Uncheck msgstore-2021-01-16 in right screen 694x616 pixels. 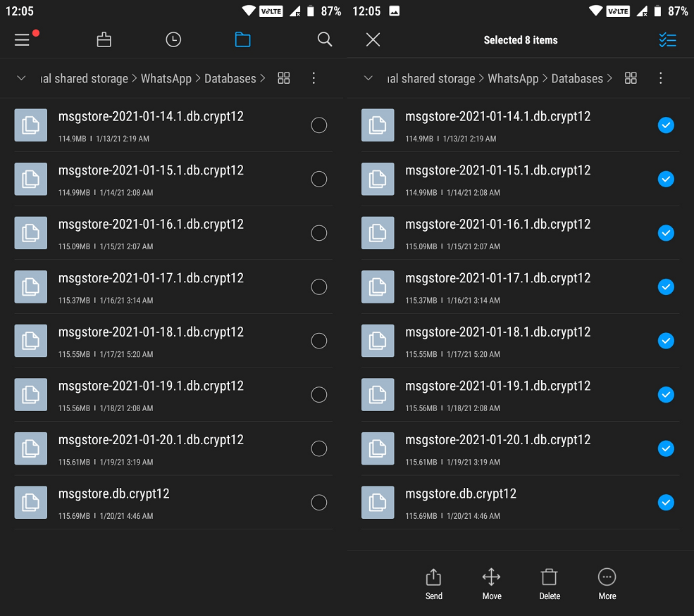[x=666, y=233]
